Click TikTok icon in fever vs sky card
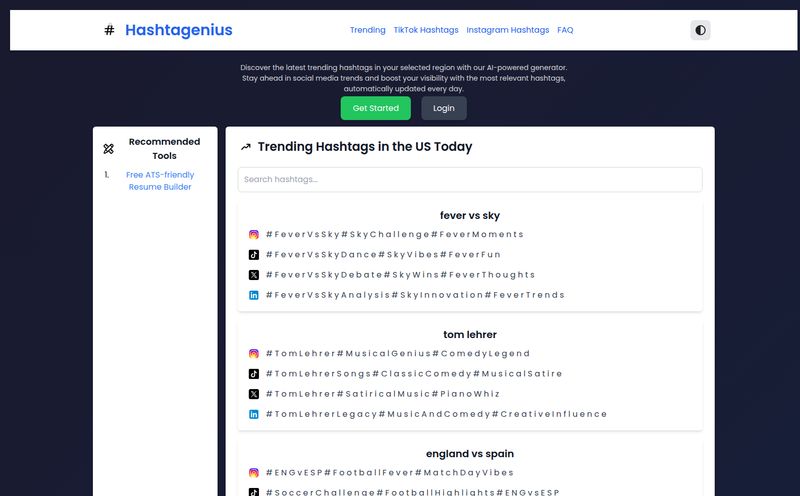Image resolution: width=800 pixels, height=496 pixels. [254, 255]
